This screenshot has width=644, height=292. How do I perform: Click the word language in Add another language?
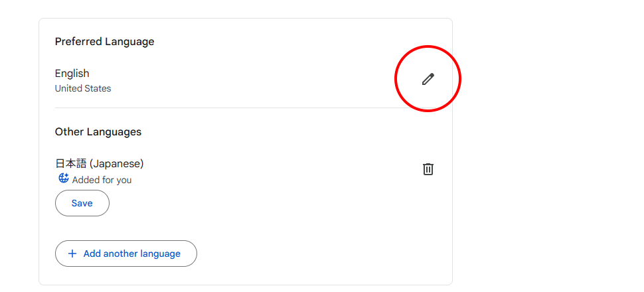(160, 254)
